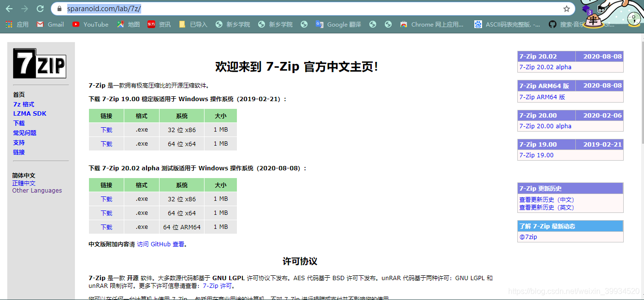
Task: Click the 2020-08-08 date beside 7-Zip 20.02
Action: (602, 57)
